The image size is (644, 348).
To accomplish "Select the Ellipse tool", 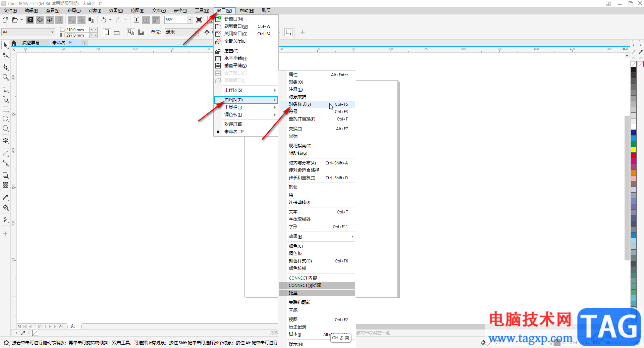I will click(x=5, y=119).
